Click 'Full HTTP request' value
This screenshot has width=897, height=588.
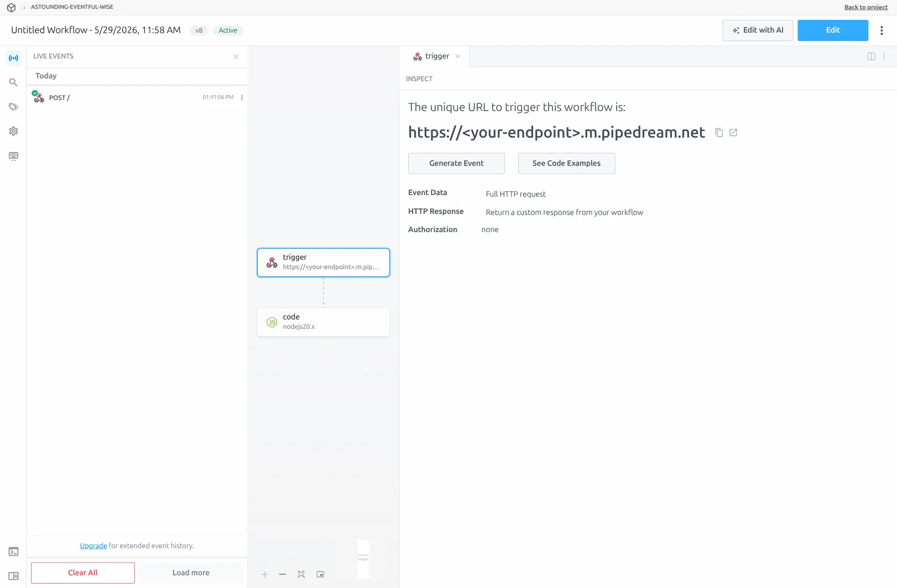(515, 194)
